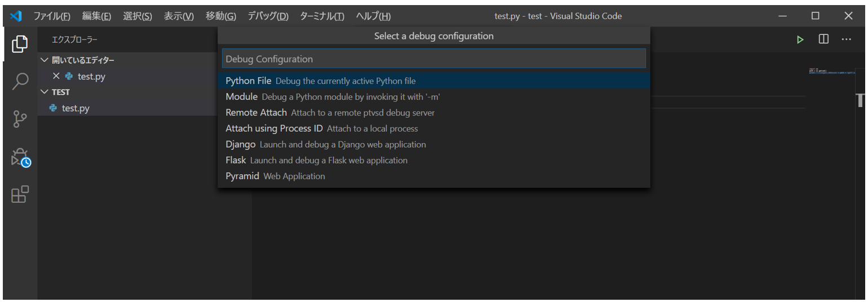The height and width of the screenshot is (302, 868).
Task: Open the editor More Actions ellipsis
Action: (x=847, y=39)
